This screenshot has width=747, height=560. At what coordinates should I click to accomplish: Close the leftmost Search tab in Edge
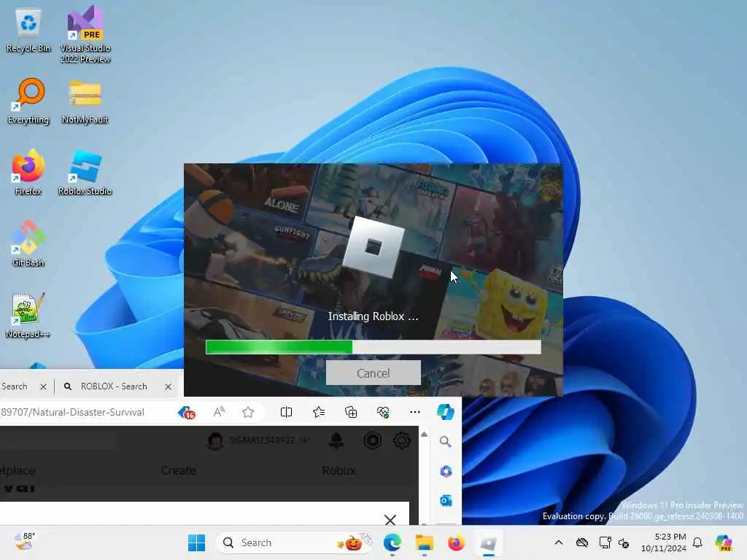[43, 386]
